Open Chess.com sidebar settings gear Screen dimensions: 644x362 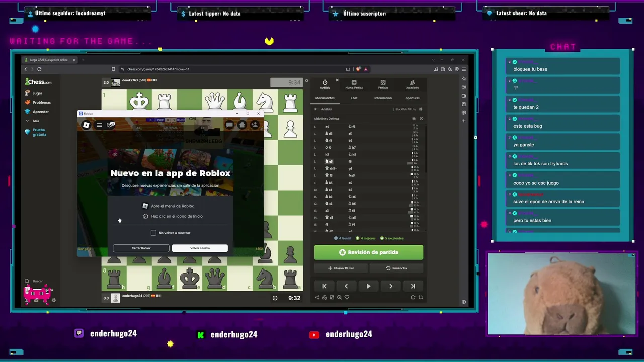[x=54, y=300]
